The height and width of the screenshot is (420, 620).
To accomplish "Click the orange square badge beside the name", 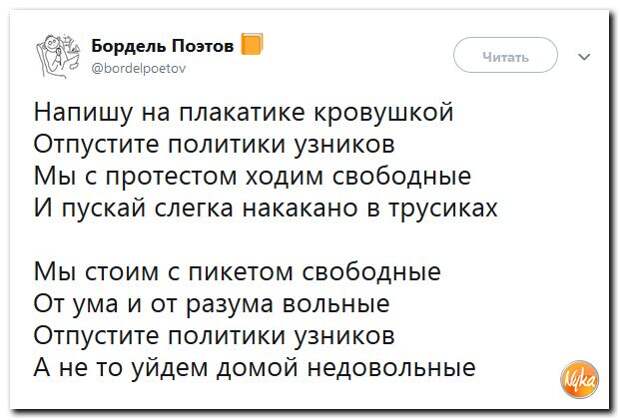I will click(x=251, y=44).
